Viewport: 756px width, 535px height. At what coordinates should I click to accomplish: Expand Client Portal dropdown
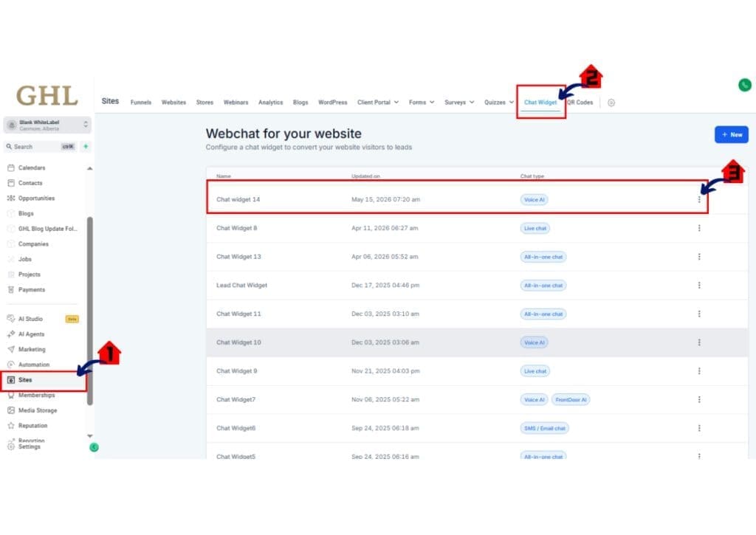click(378, 102)
